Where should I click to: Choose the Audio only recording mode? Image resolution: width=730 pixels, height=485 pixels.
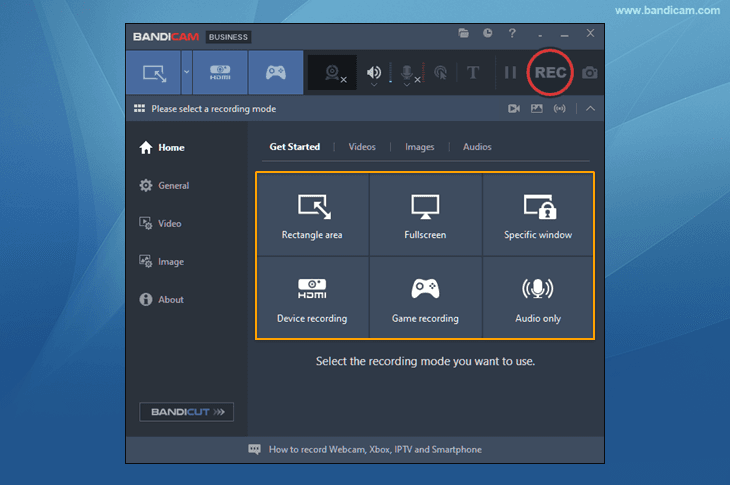coord(538,299)
